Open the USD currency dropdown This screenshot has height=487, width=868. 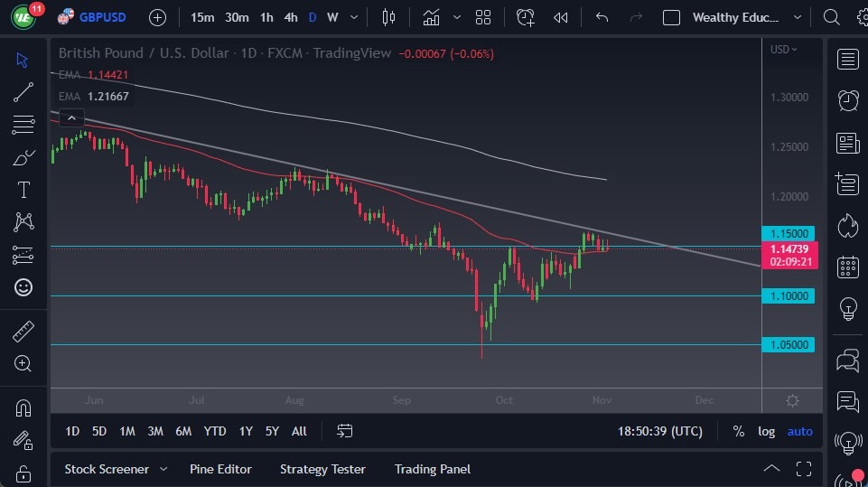(x=783, y=50)
